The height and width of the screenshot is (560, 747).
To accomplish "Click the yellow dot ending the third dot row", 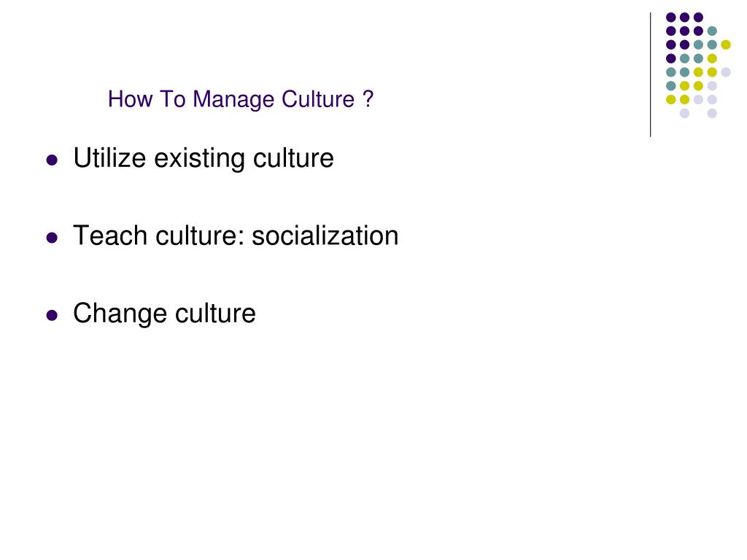I will point(726,44).
